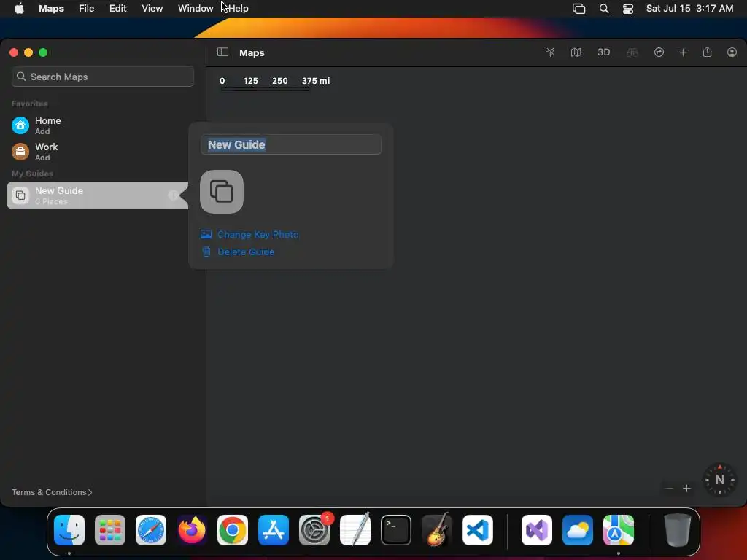Open the File menu
The image size is (747, 560).
pos(86,8)
